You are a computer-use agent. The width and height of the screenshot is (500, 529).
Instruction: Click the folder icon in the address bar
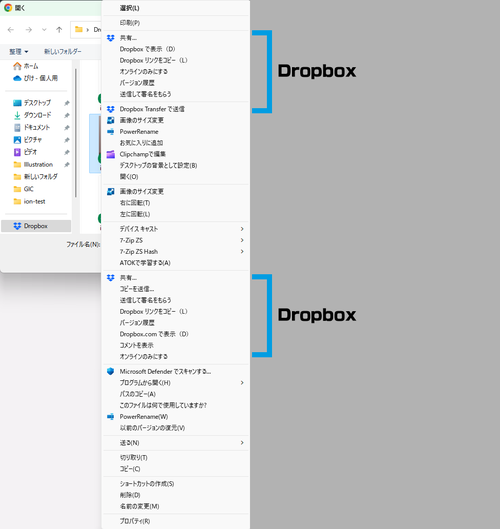(79, 29)
